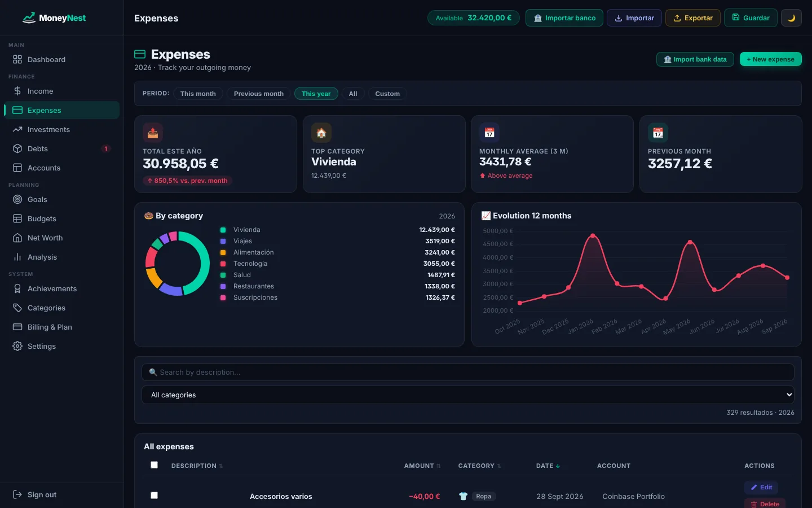Click the Previous month calendar icon
This screenshot has height=508, width=812.
pos(658,133)
